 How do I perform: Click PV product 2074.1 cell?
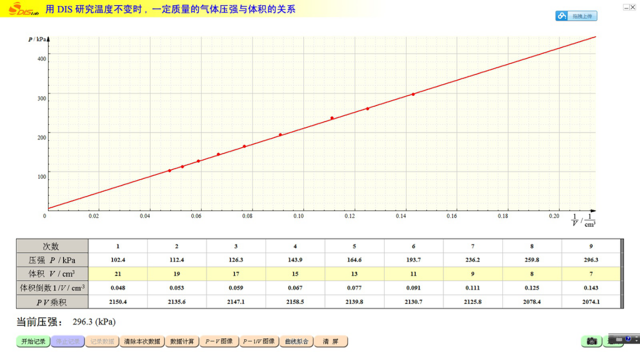[x=591, y=302]
